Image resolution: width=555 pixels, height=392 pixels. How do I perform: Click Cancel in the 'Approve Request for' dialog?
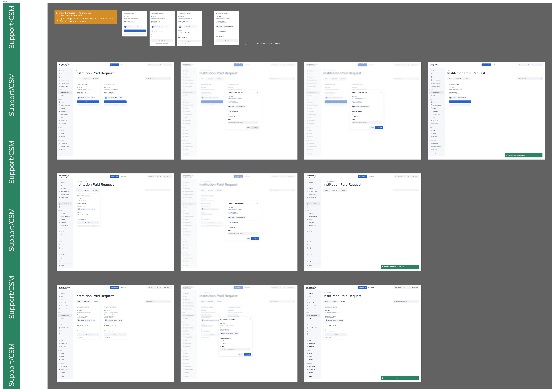(241, 354)
